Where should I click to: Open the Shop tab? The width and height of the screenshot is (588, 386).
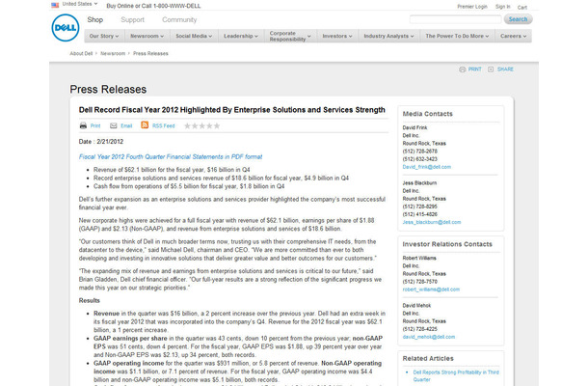[95, 19]
